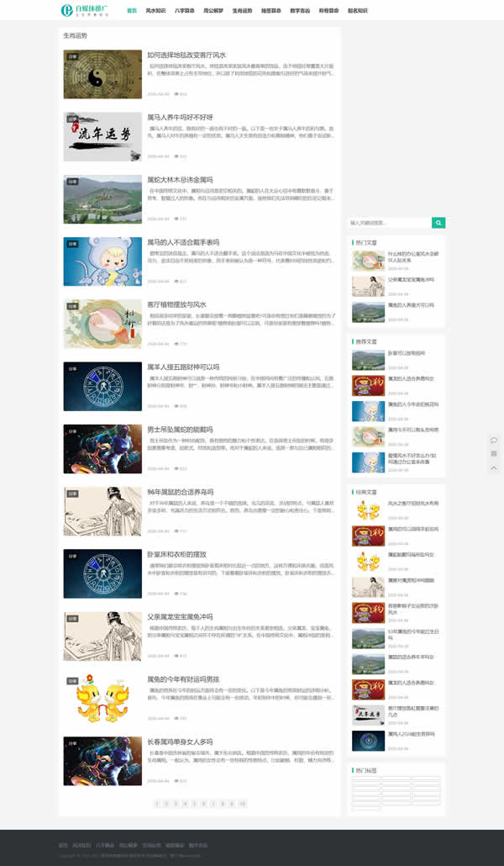Go to the 周公解梦 navigation item
This screenshot has width=504, height=866.
pos(213,11)
